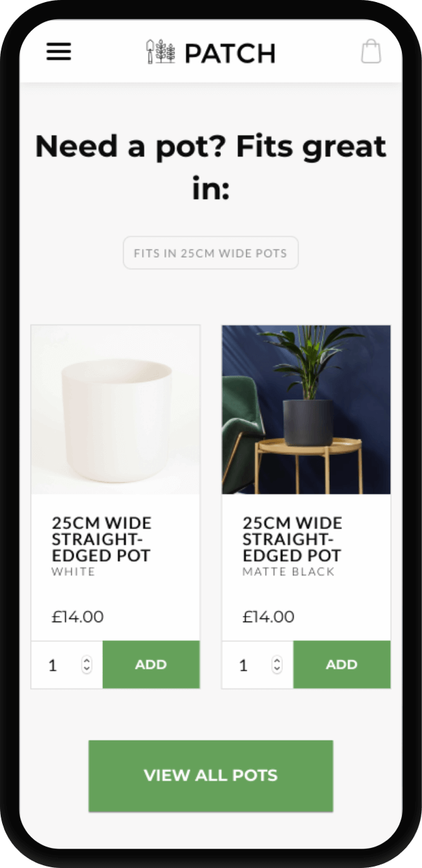
Task: Open the shopping bag cart
Action: pos(371,51)
